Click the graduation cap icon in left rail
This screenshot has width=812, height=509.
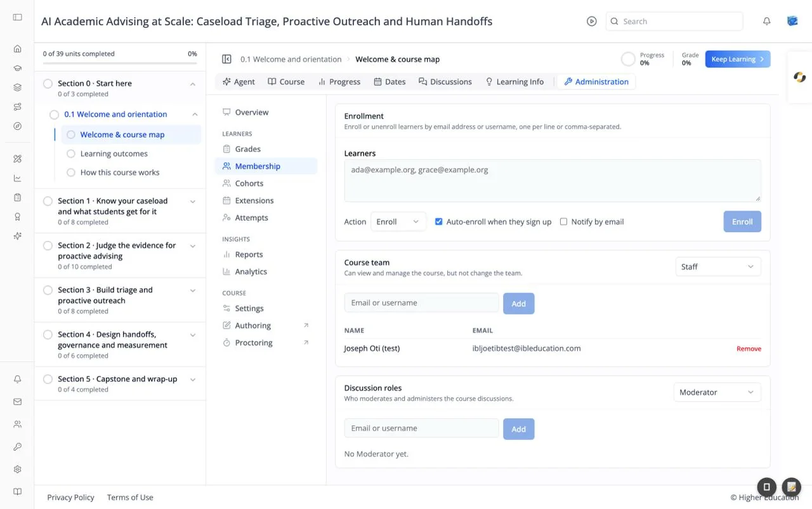[17, 68]
